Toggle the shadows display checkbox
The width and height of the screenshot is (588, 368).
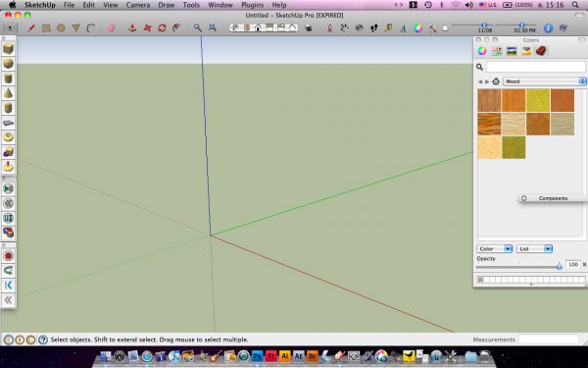pos(445,28)
